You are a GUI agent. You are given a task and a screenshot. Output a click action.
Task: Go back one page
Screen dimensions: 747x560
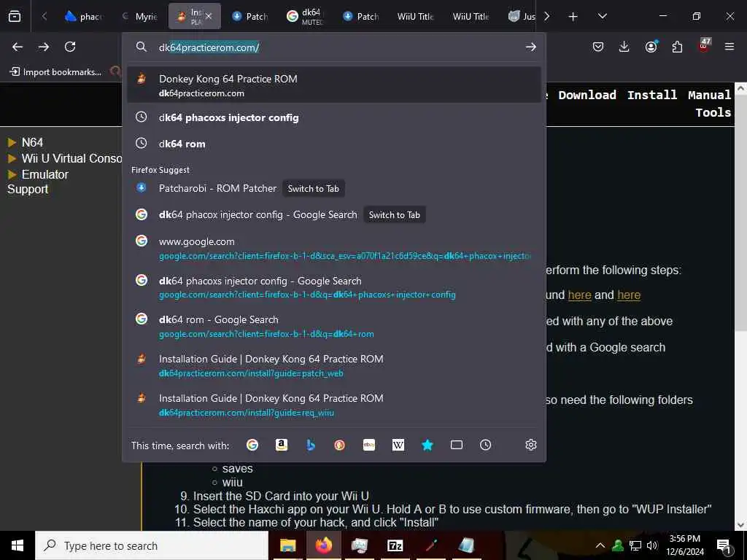pos(18,47)
